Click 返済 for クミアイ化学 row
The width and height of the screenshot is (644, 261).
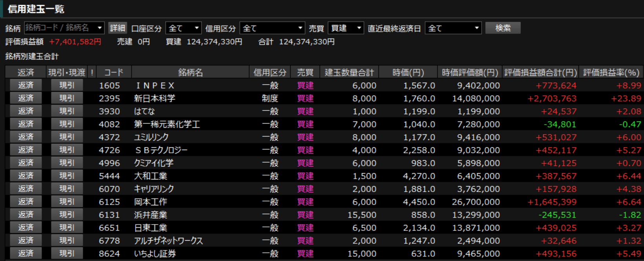point(26,163)
